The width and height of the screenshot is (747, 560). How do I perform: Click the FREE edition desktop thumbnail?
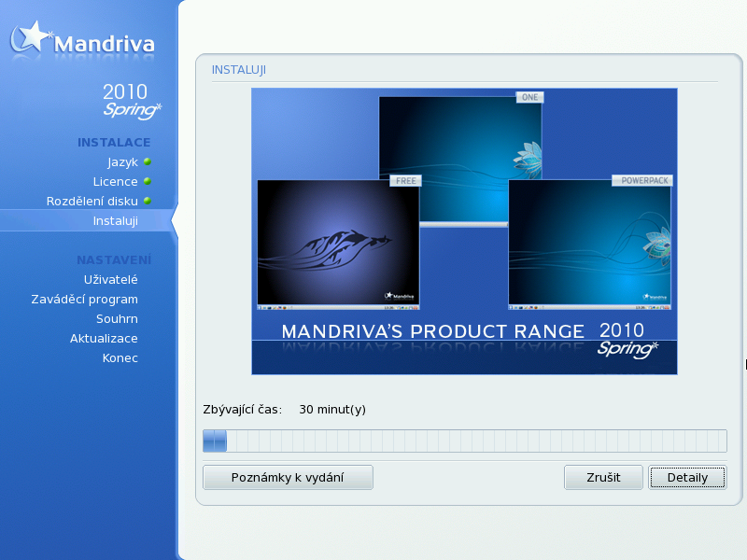coord(338,245)
